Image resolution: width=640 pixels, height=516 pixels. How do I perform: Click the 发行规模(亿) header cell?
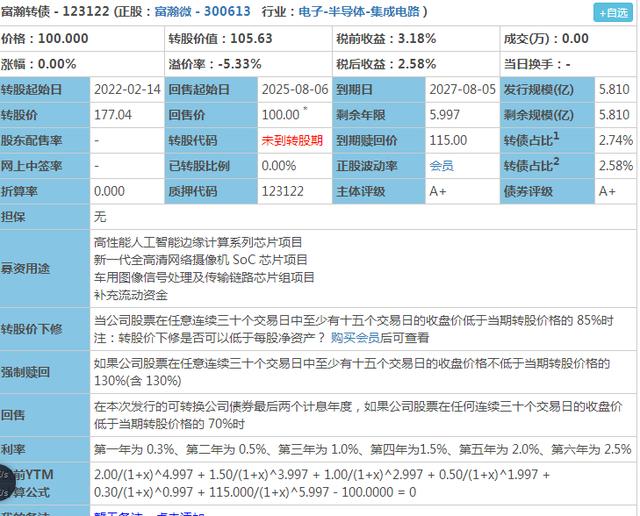pos(547,89)
